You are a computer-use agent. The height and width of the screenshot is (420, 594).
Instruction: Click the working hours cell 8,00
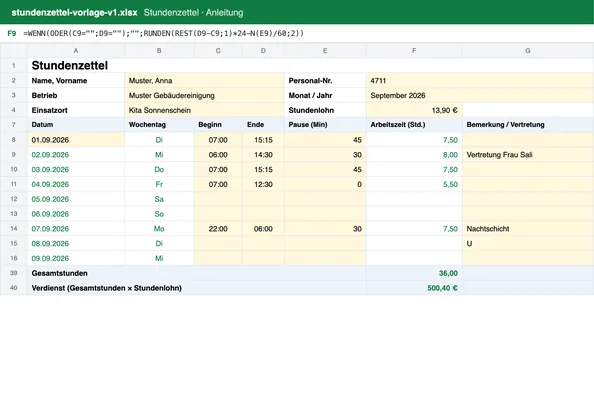pyautogui.click(x=414, y=155)
